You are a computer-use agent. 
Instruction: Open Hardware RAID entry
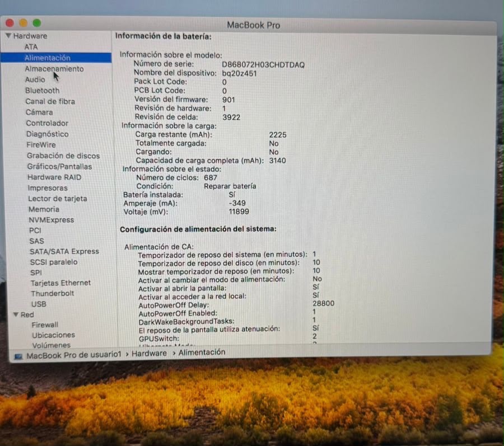[54, 177]
